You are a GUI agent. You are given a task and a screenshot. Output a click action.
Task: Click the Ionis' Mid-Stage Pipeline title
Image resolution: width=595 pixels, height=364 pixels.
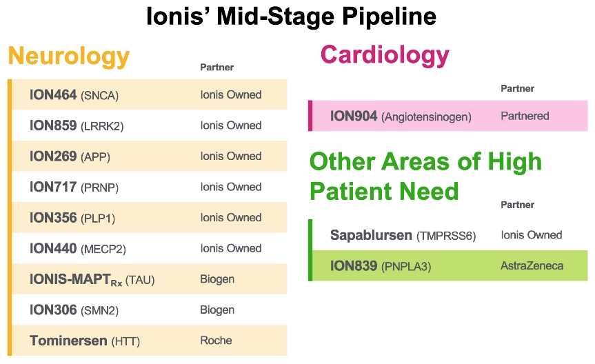[291, 17]
